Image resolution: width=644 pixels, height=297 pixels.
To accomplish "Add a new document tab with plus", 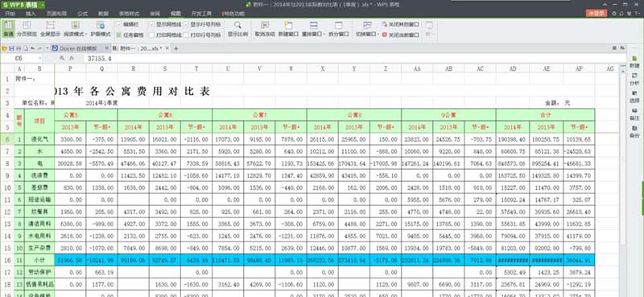I will [176, 48].
